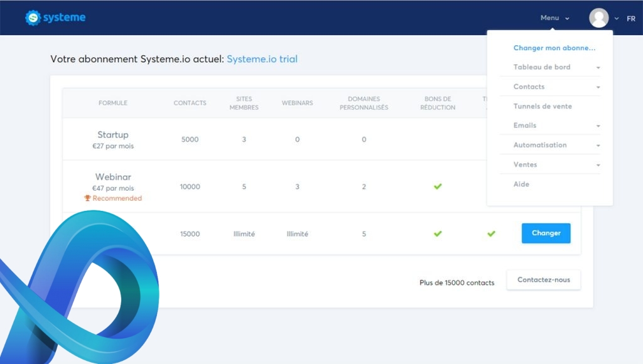Click the Systeme.io trial link
This screenshot has width=643, height=364.
[262, 59]
